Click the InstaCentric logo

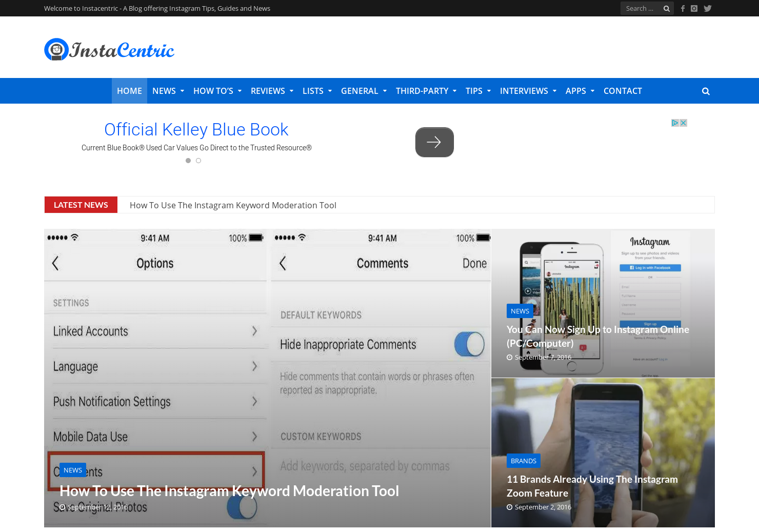pyautogui.click(x=109, y=50)
